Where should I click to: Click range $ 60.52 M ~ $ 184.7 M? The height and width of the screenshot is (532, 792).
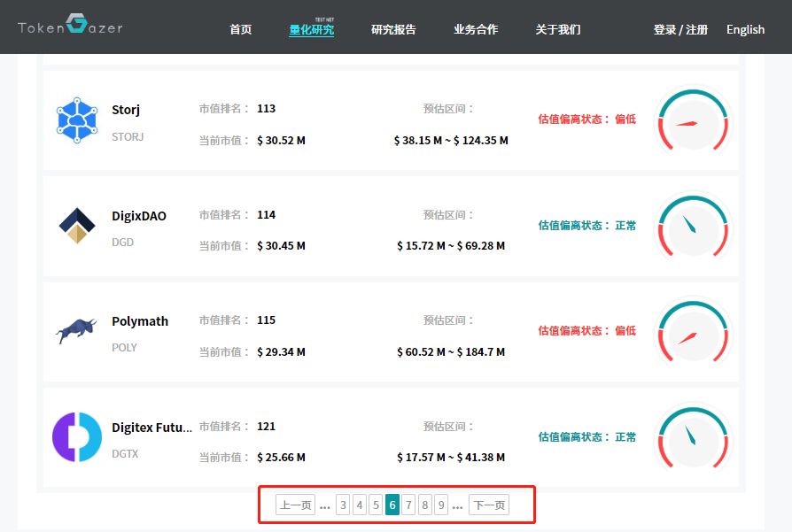(451, 351)
